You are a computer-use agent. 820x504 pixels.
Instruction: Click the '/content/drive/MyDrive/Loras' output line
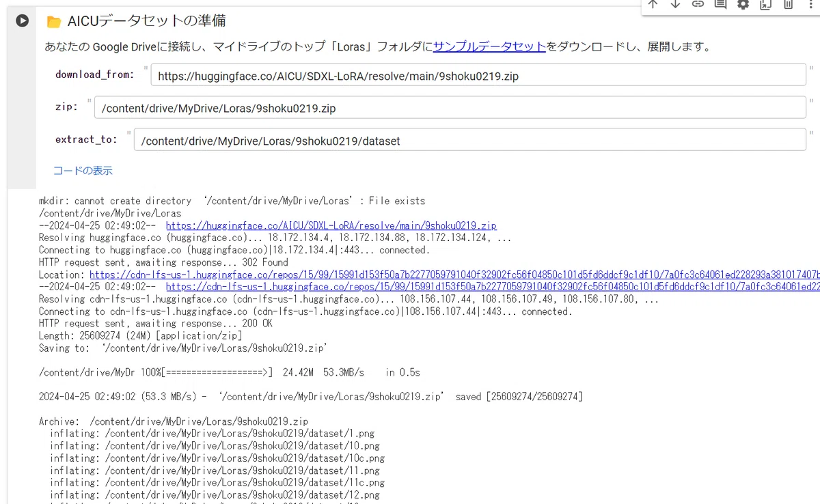110,213
